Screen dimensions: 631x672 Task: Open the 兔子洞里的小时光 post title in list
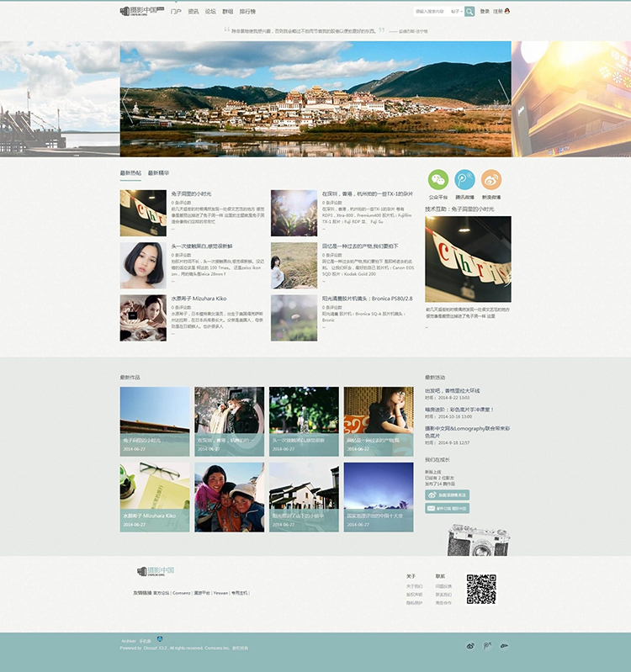191,194
